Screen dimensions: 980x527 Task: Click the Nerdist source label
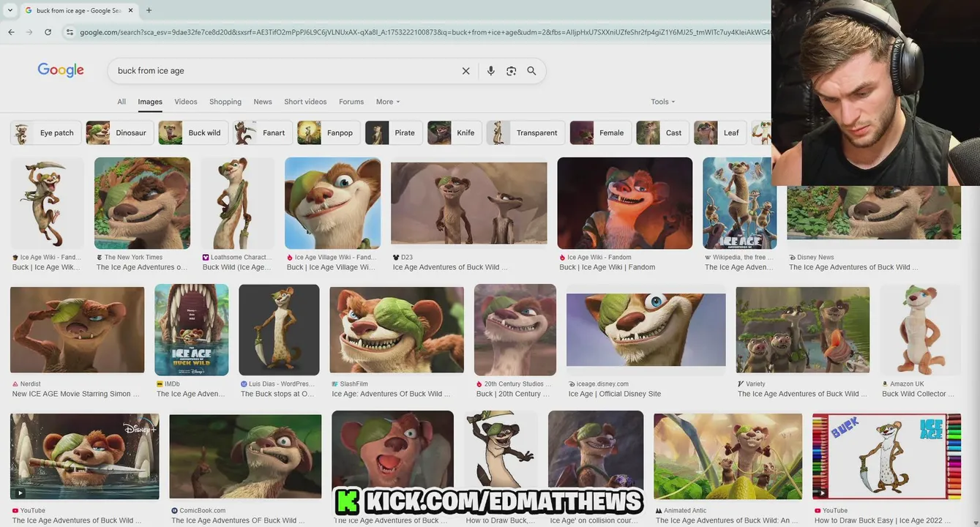(x=30, y=384)
